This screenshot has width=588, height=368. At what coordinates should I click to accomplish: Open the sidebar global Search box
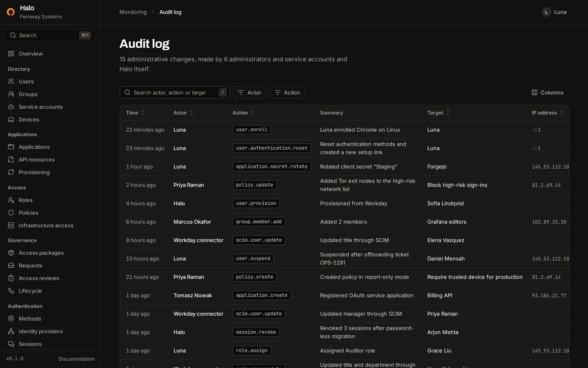[x=50, y=35]
